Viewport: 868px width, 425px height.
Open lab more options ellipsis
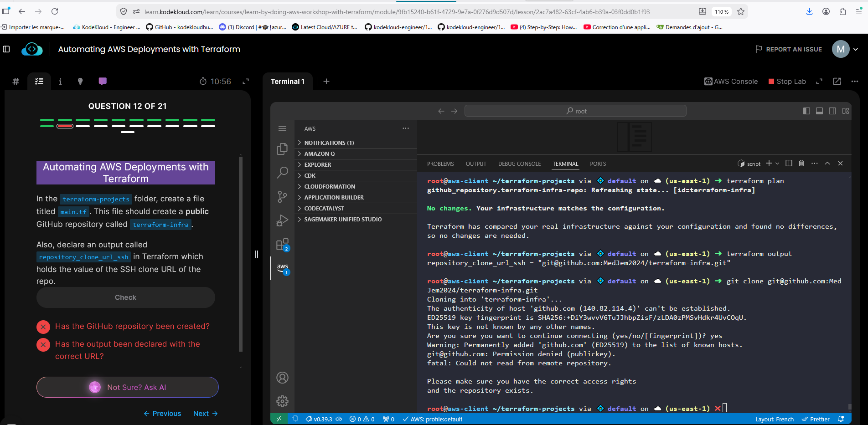[855, 82]
